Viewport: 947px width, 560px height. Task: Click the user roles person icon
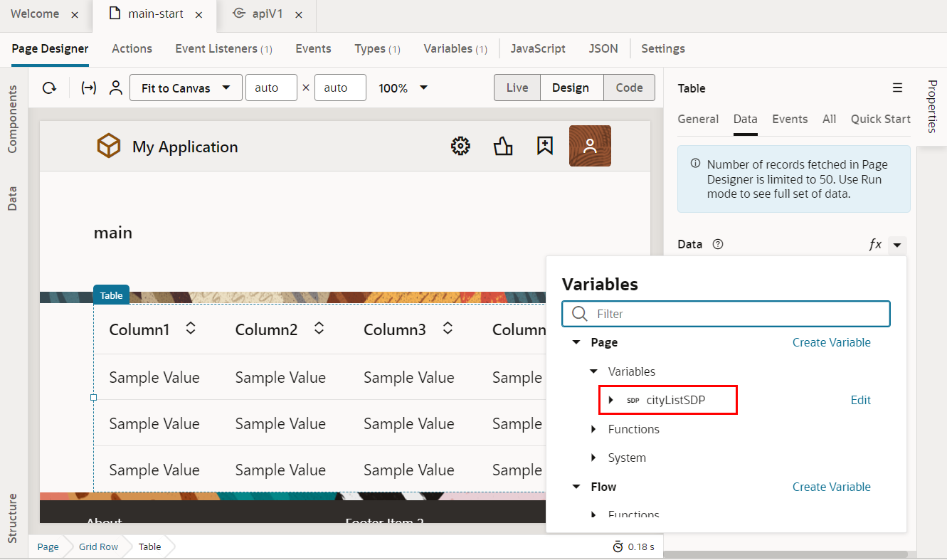pos(115,88)
